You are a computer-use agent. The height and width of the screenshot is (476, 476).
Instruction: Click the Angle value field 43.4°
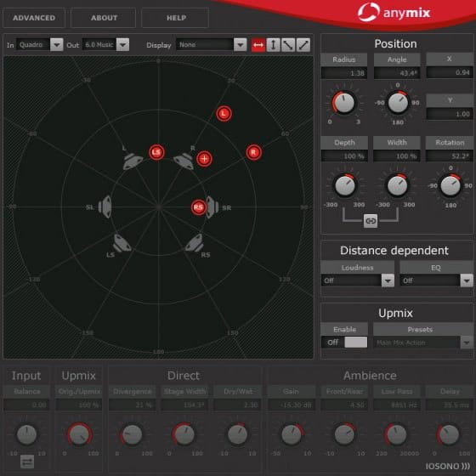[397, 73]
